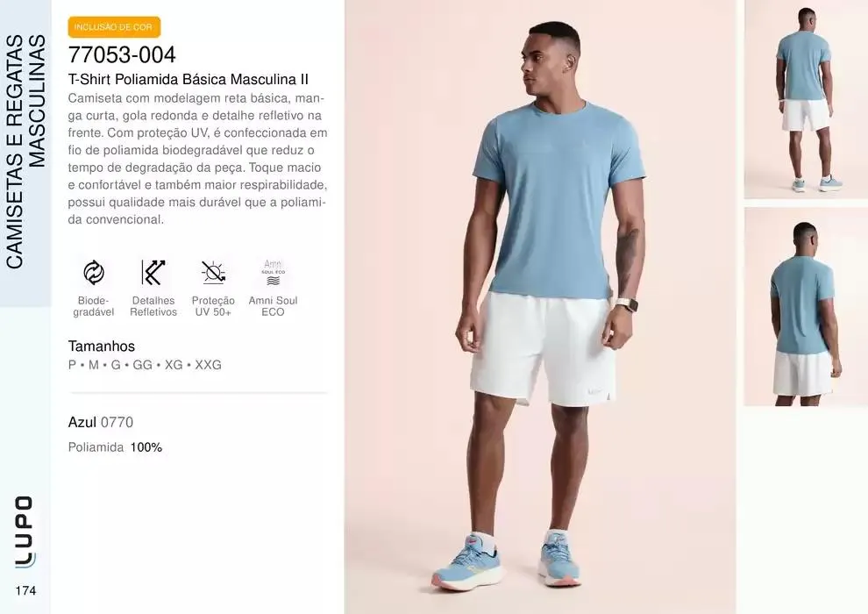The height and width of the screenshot is (614, 868).
Task: Click the Tamanhos heading
Action: point(102,346)
